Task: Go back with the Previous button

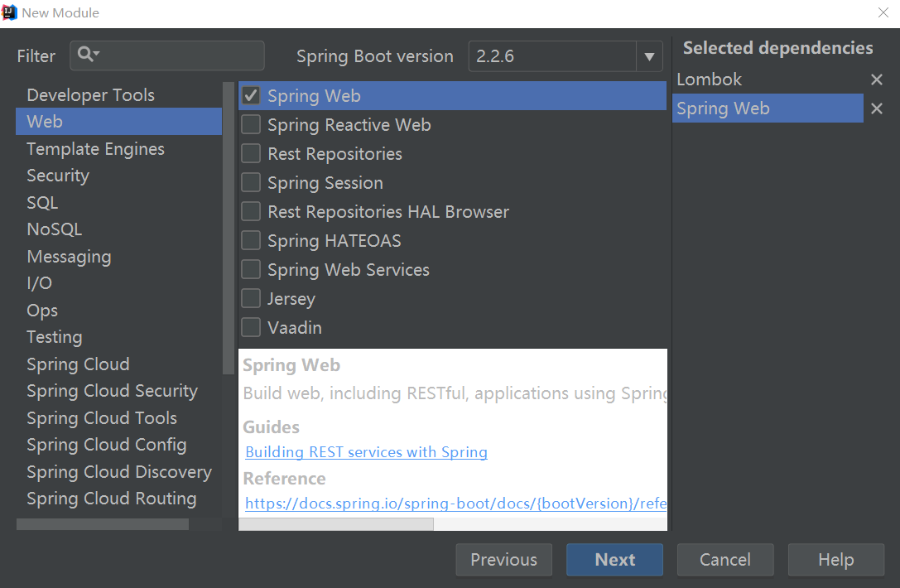Action: pos(503,560)
